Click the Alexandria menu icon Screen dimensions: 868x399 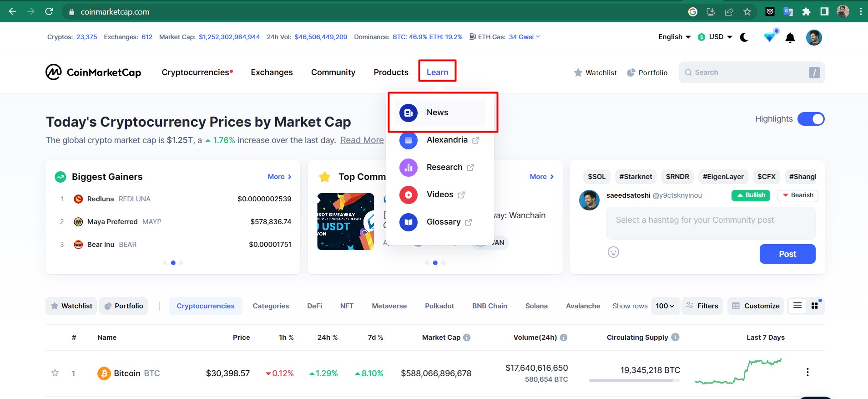coord(409,140)
